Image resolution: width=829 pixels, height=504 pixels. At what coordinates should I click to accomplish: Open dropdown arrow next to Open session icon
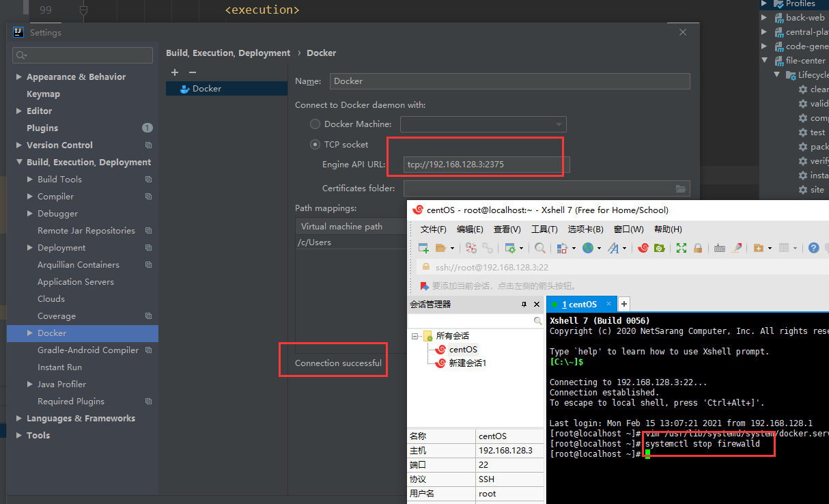pyautogui.click(x=451, y=248)
